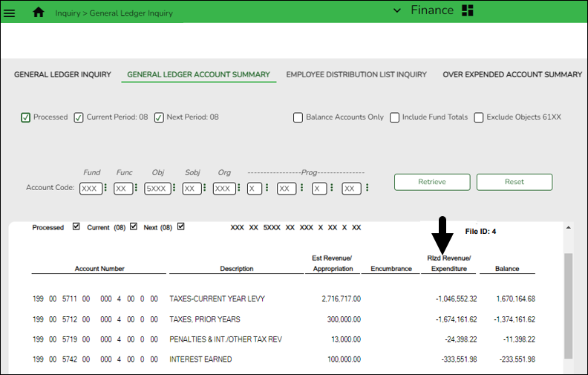The height and width of the screenshot is (375, 588).
Task: Click the Sobj account code field
Action: [x=192, y=189]
